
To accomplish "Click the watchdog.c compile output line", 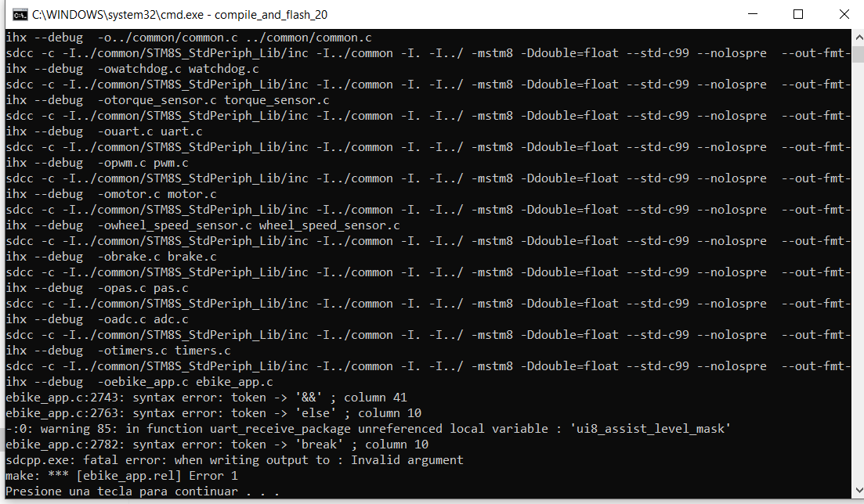I will (132, 69).
